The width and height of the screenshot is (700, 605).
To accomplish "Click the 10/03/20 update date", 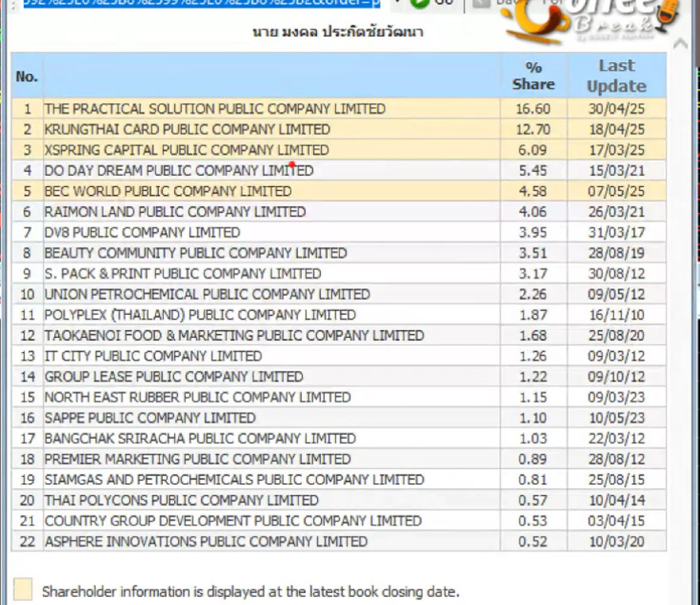I will [617, 541].
